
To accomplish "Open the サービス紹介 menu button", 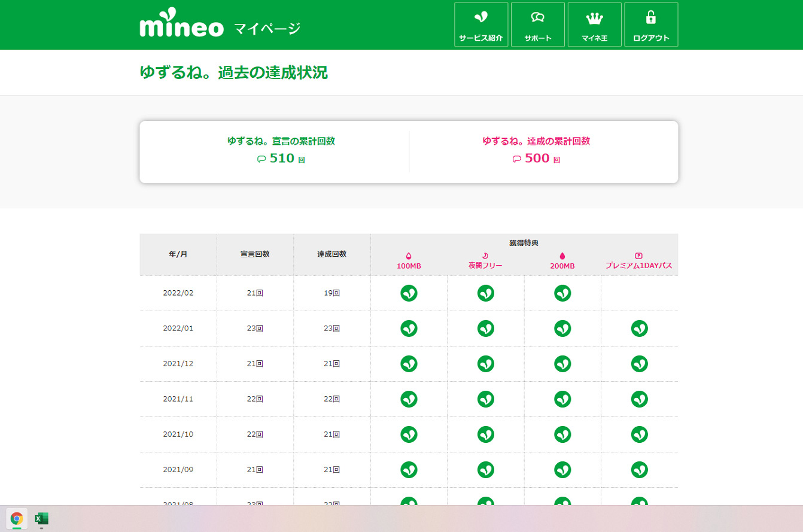I will point(480,25).
